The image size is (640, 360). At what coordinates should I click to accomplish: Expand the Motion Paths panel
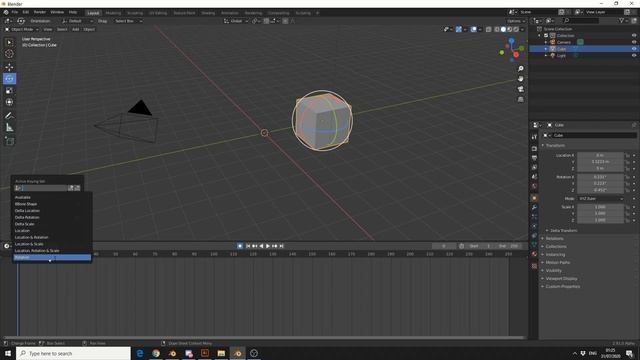pos(558,262)
